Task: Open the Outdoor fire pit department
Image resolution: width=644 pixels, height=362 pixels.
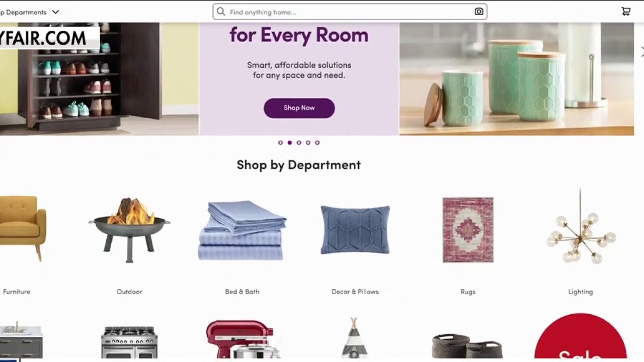Action: point(129,230)
